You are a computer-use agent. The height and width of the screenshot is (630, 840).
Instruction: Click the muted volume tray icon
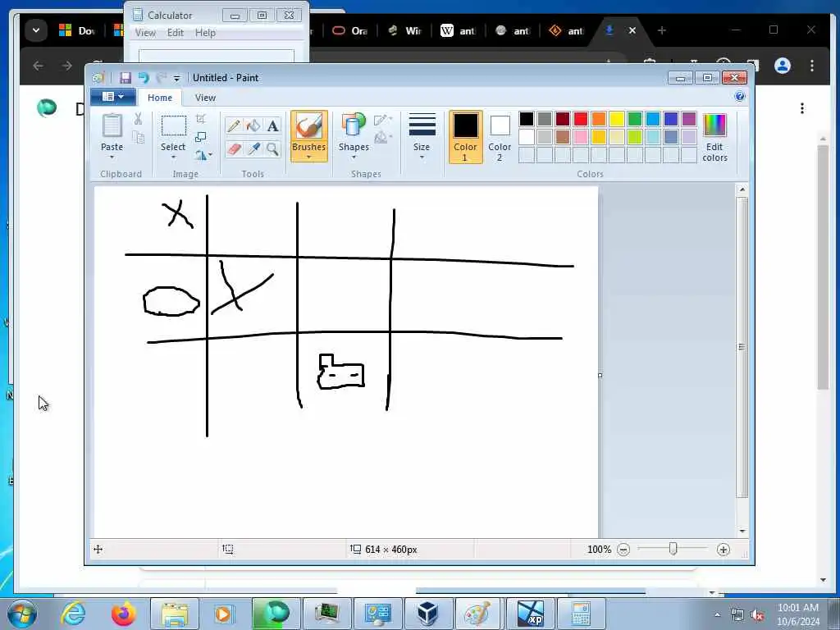point(757,615)
